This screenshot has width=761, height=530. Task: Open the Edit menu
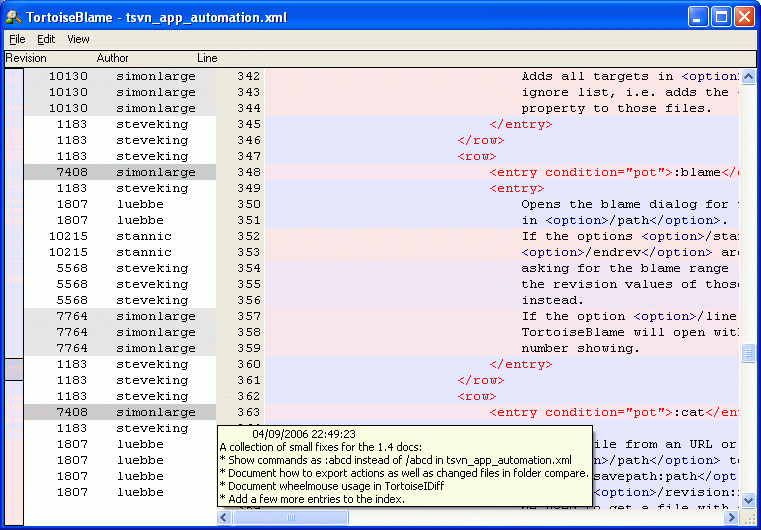click(46, 39)
